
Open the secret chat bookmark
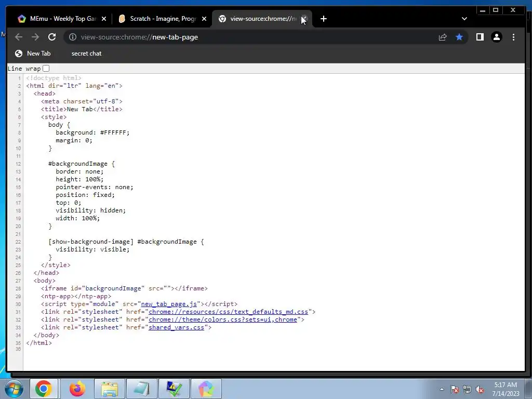tap(86, 54)
